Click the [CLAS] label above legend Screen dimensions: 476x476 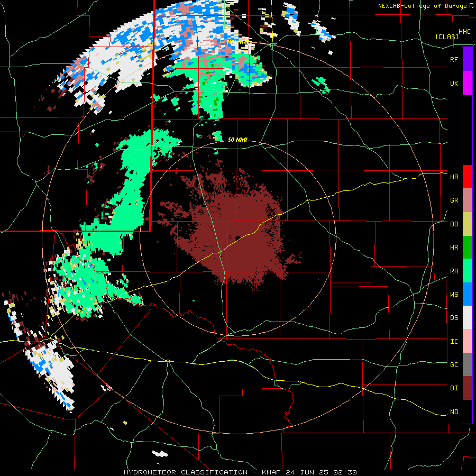click(x=447, y=36)
